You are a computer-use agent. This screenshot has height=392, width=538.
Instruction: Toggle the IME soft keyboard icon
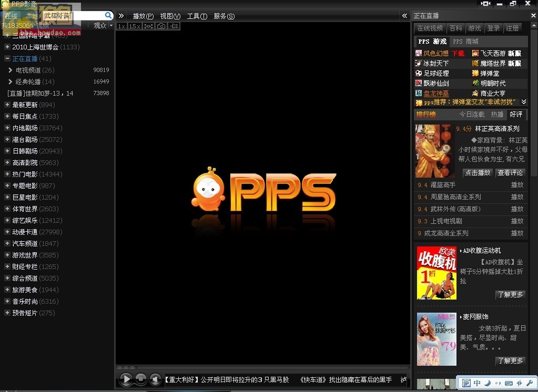[x=509, y=383]
